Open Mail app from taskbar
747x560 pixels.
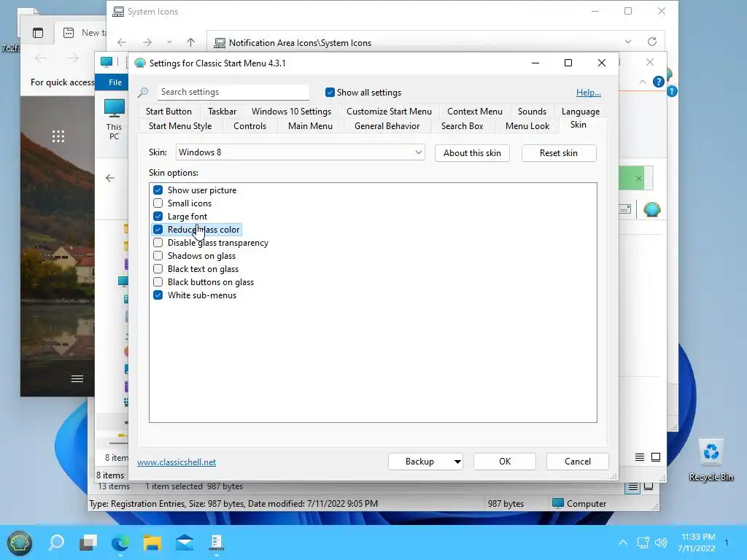(185, 542)
